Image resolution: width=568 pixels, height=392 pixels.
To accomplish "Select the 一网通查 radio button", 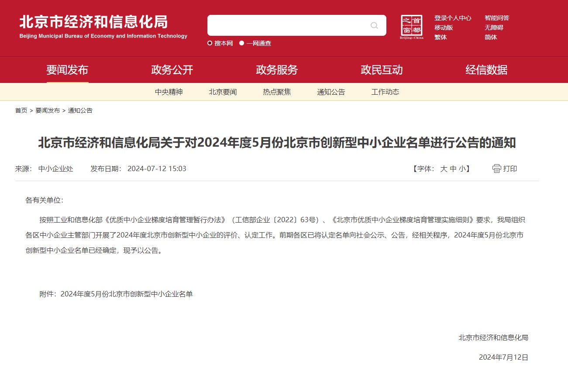I will point(241,43).
